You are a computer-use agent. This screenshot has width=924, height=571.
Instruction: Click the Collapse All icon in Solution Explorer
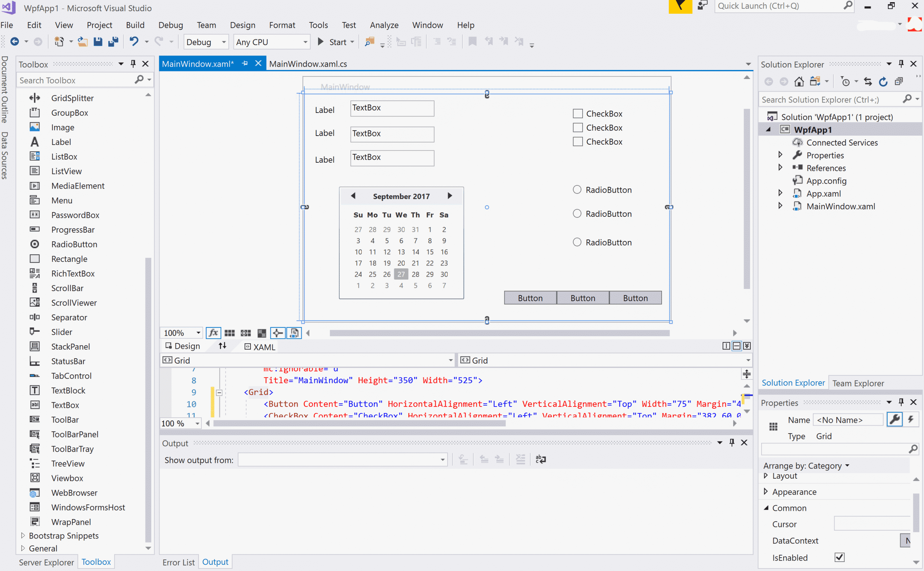(899, 81)
